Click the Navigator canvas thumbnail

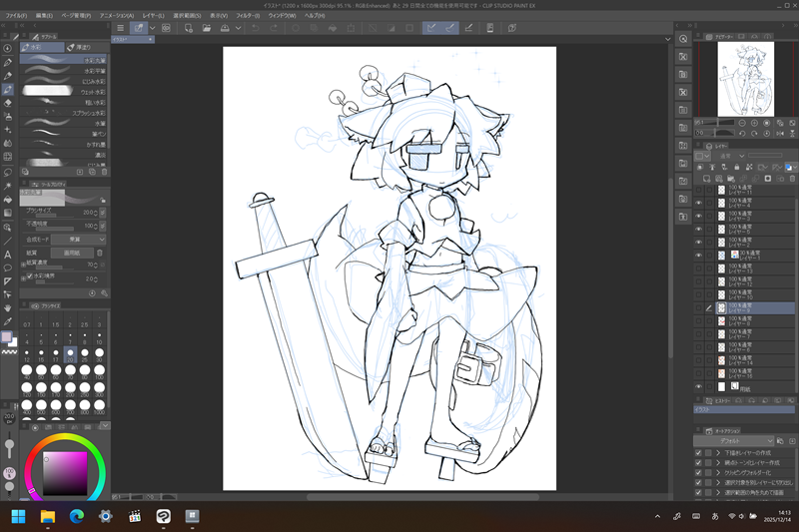tap(745, 79)
